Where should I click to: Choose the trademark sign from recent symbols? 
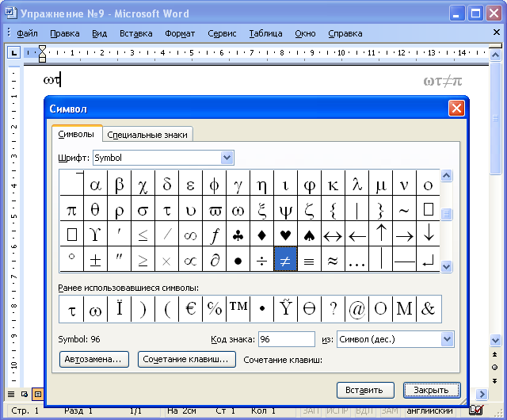[238, 309]
